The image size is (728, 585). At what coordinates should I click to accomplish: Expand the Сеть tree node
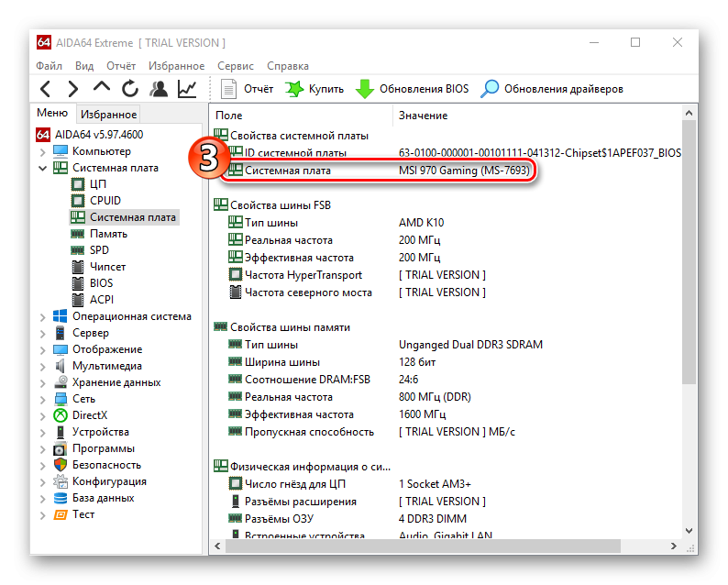pyautogui.click(x=42, y=399)
